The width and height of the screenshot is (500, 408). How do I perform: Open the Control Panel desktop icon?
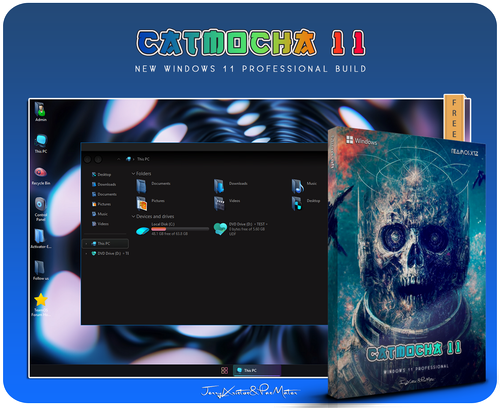tap(40, 209)
